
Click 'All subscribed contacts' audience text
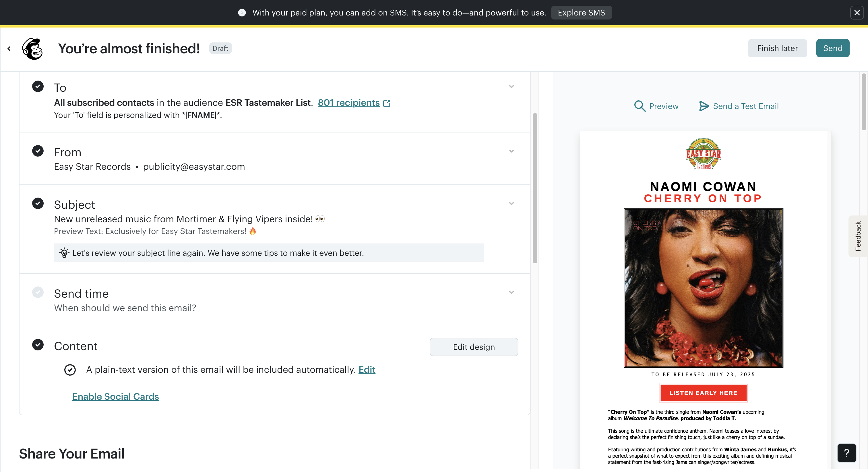click(104, 103)
